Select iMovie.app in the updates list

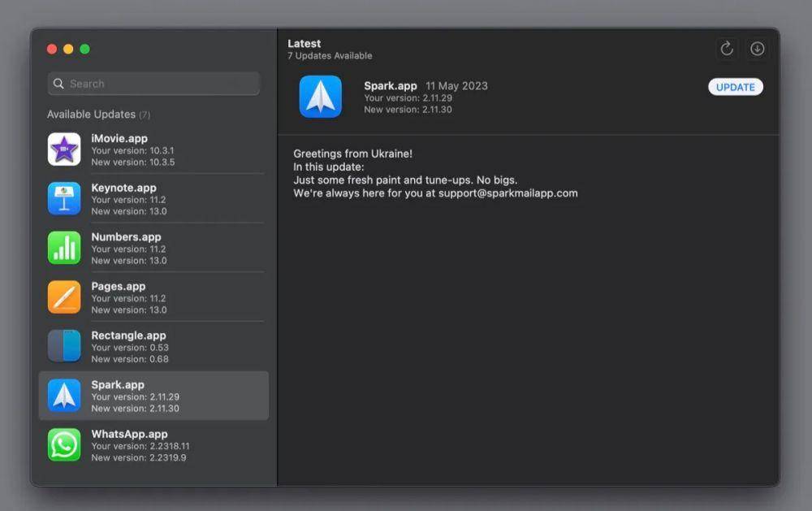[x=153, y=149]
